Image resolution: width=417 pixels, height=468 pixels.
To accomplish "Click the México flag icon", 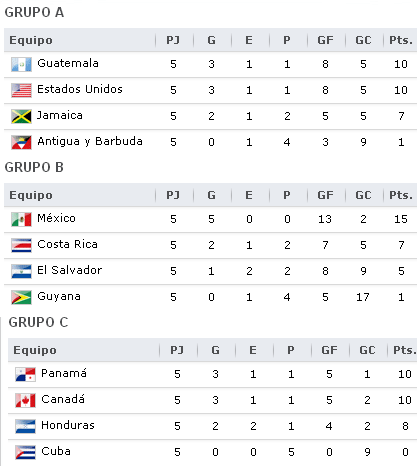I will point(21,219).
